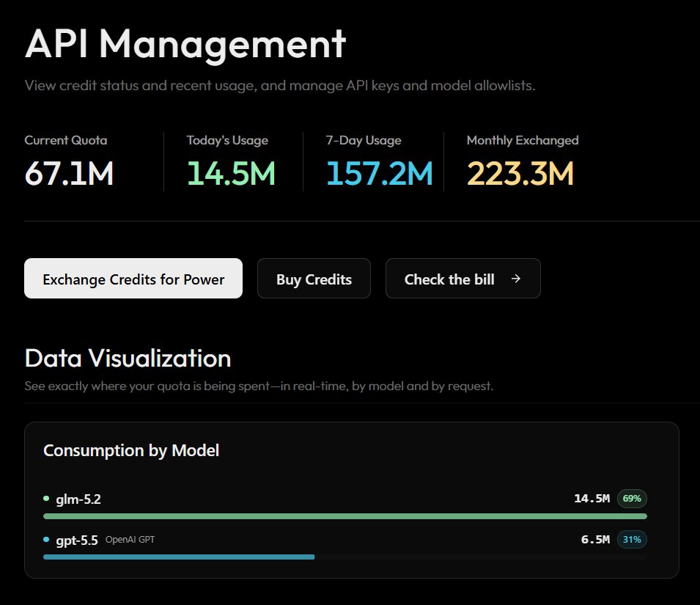The image size is (700, 605).
Task: Click the Monthly Exchanged label
Action: [523, 140]
